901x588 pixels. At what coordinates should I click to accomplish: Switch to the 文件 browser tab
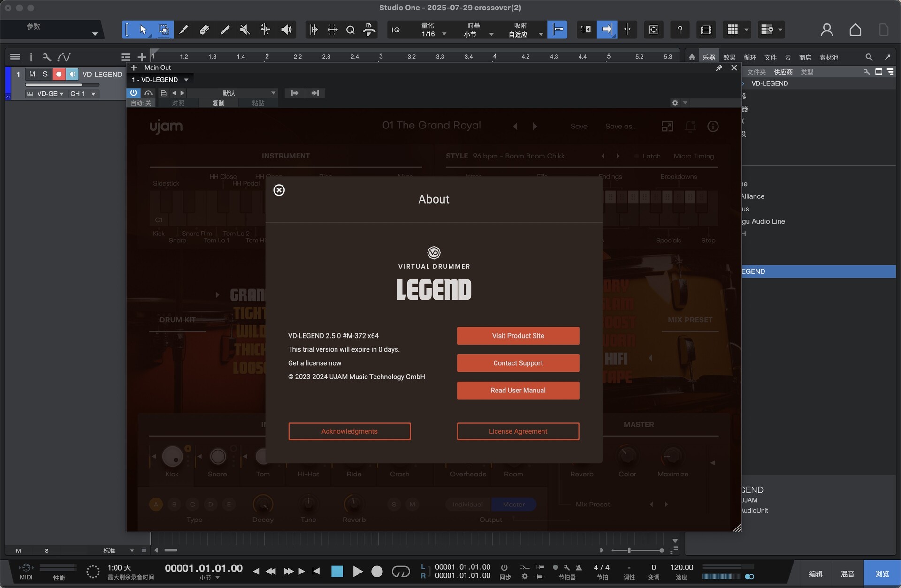click(770, 58)
